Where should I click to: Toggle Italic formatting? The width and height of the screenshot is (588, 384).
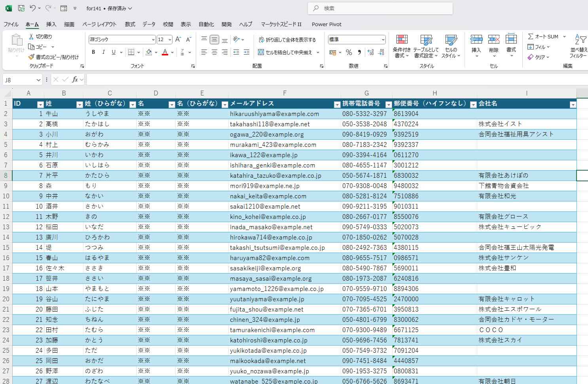(x=104, y=52)
